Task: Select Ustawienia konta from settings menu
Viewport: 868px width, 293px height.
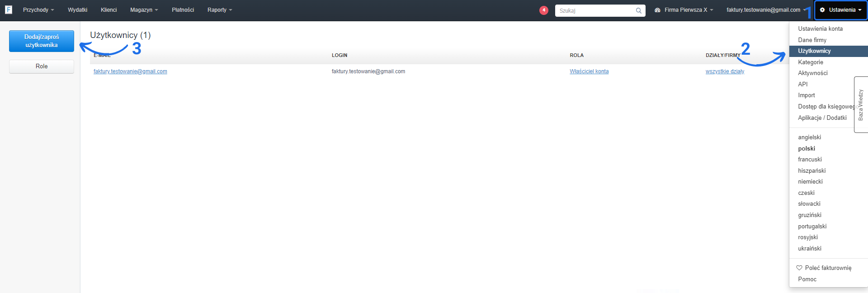Action: 820,28
